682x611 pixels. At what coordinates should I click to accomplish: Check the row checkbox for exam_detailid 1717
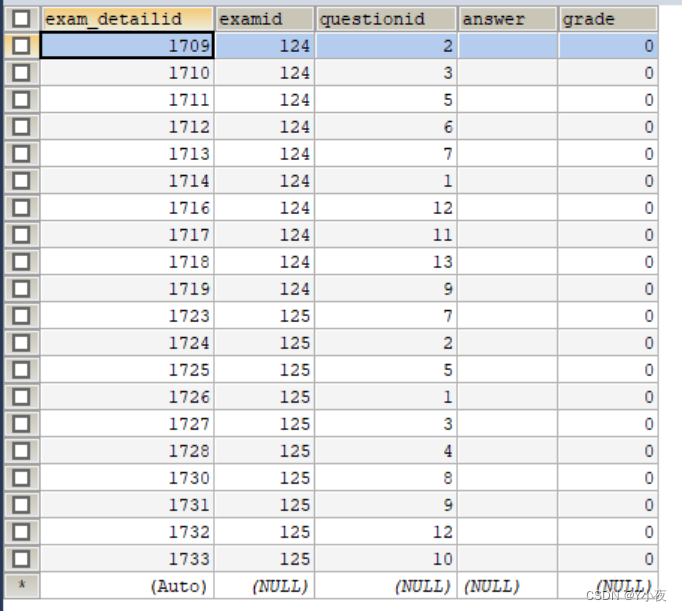coord(21,235)
